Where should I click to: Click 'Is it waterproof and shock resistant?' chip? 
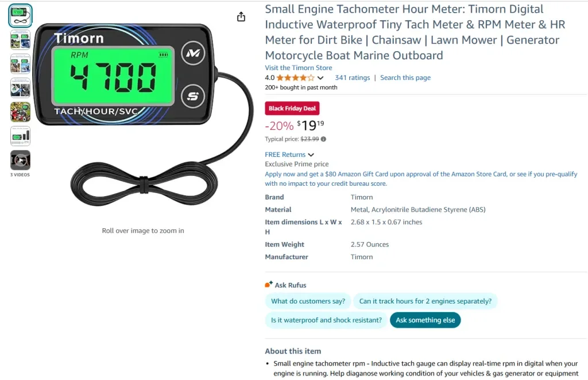click(326, 320)
